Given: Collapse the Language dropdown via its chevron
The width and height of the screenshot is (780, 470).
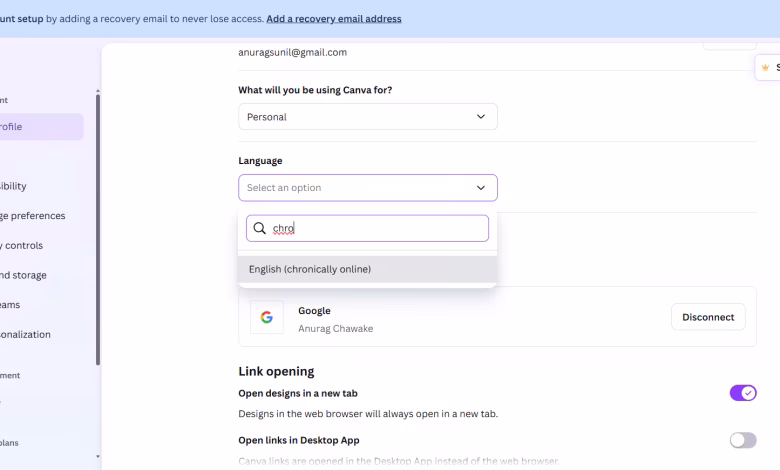Looking at the screenshot, I should (x=481, y=188).
